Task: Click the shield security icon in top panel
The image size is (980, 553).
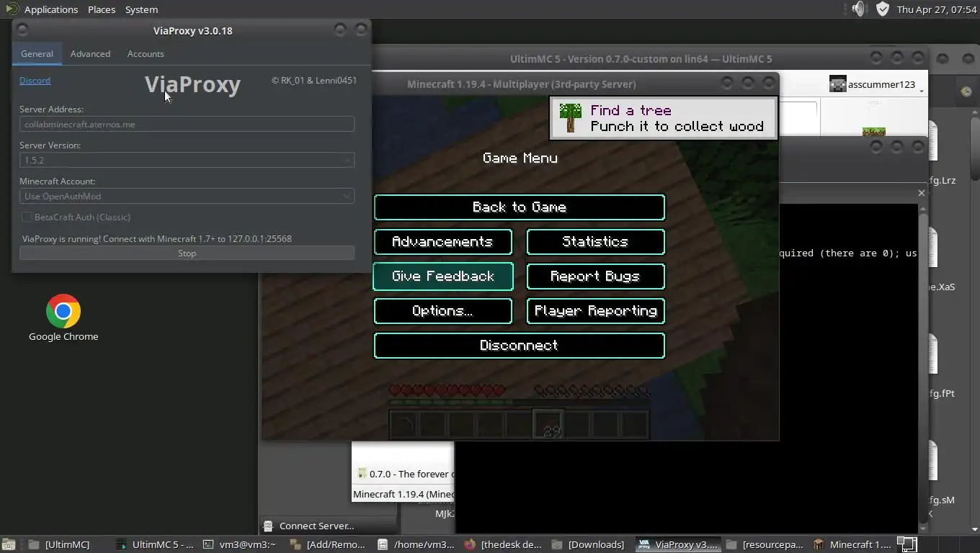Action: tap(883, 9)
